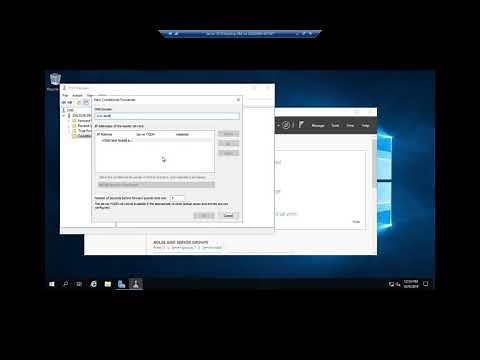Click the Server Manager refresh icon
480x360 pixels.
286,125
